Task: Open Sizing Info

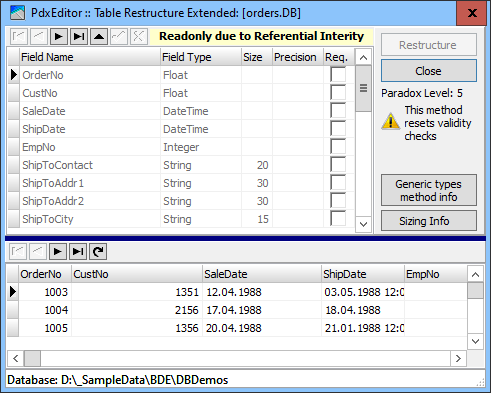Action: (x=429, y=221)
